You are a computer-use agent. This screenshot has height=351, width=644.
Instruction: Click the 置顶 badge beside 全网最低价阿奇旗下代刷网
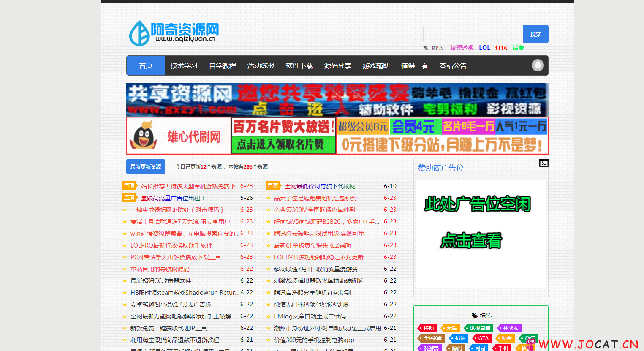click(273, 186)
